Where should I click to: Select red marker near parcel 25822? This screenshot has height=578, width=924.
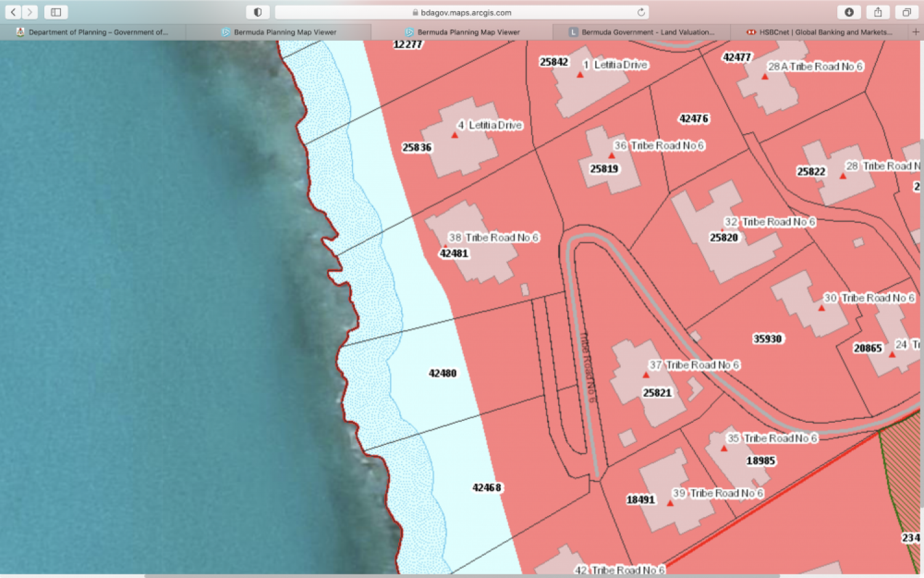(x=843, y=176)
